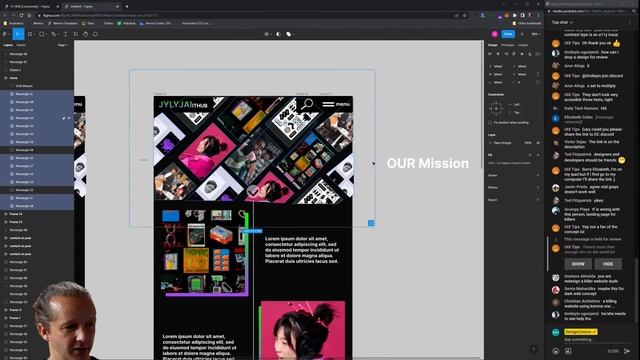Click the Create component icon
This screenshot has width=640, height=360.
(x=267, y=34)
